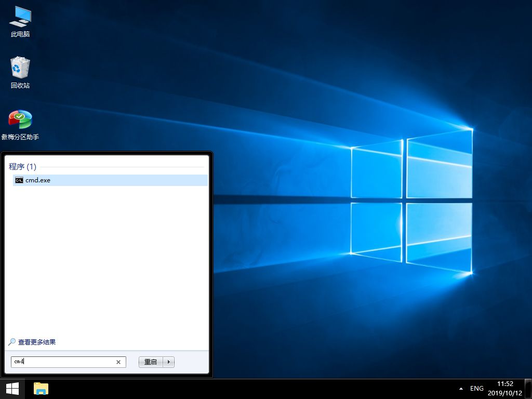This screenshot has width=532, height=399.
Task: Clear search text with the X icon
Action: tap(118, 362)
